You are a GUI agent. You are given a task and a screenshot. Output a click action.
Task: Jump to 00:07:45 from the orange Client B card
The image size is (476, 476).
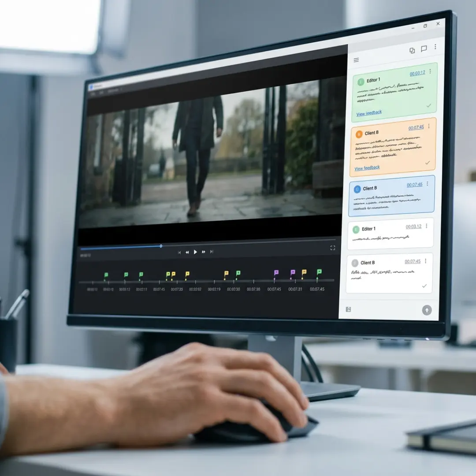pos(416,127)
